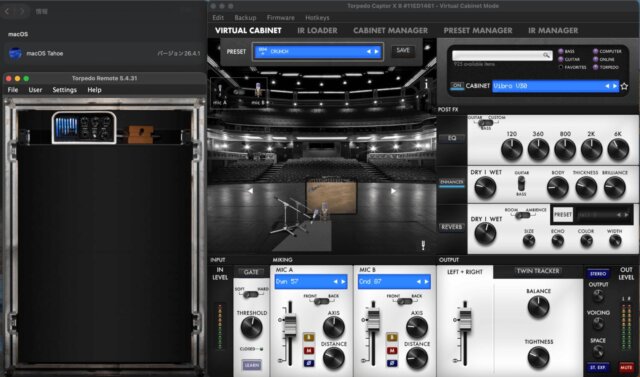Click the wooden box item in the rack
Screen dimensions: 640x377
141,134
